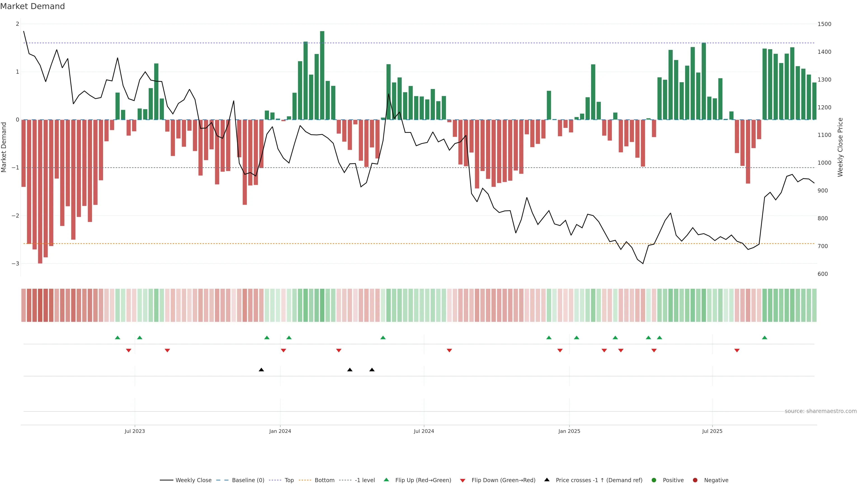Image resolution: width=868 pixels, height=488 pixels.
Task: Toggle the Baseline (0) legend entry
Action: [x=248, y=480]
